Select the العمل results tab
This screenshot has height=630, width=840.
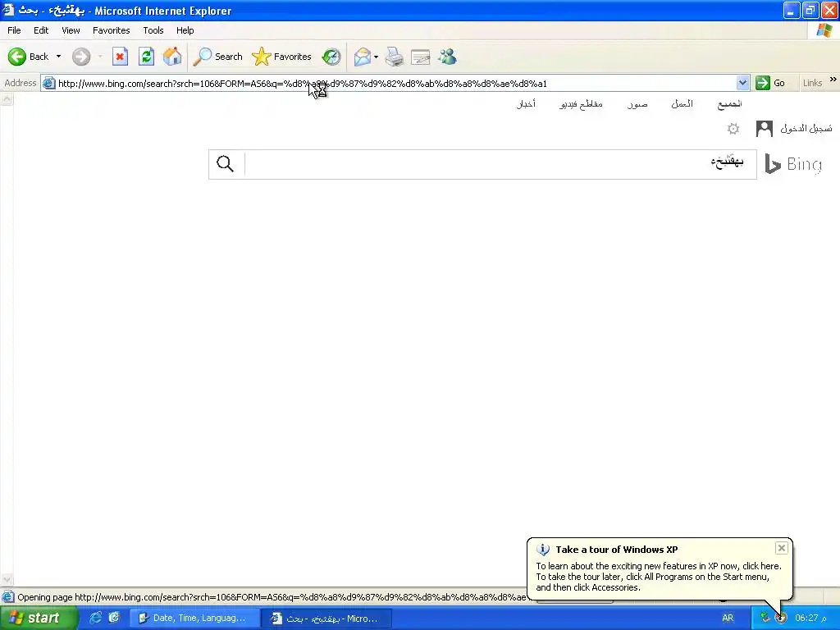point(682,104)
